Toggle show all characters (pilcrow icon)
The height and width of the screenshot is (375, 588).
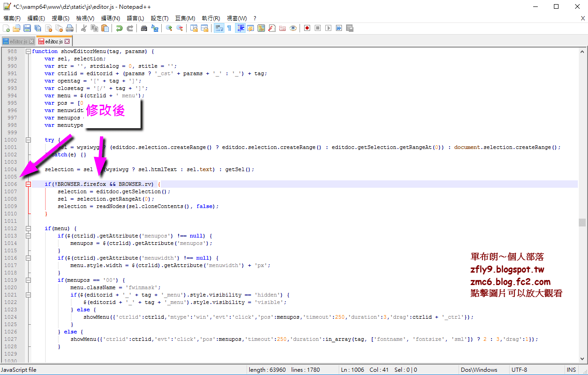[x=229, y=28]
